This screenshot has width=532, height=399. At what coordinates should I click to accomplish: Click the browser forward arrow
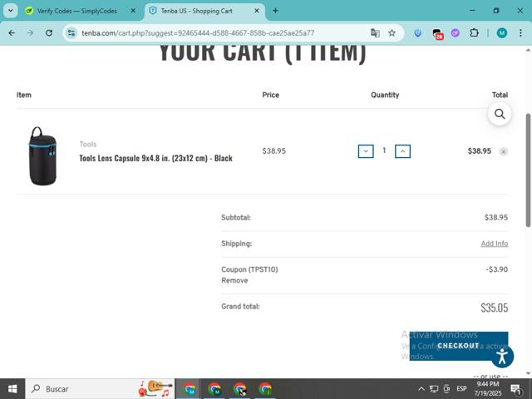pyautogui.click(x=30, y=33)
